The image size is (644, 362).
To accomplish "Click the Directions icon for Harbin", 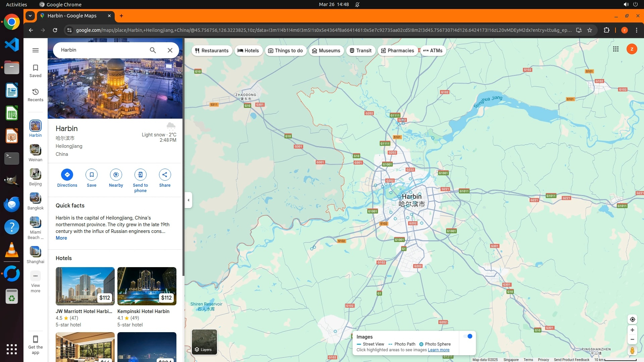I will point(67,175).
